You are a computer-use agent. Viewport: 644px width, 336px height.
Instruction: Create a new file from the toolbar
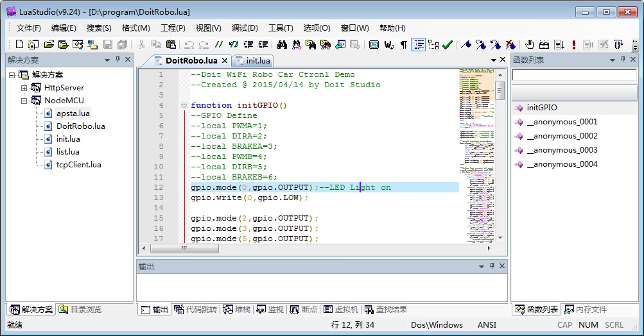click(19, 44)
